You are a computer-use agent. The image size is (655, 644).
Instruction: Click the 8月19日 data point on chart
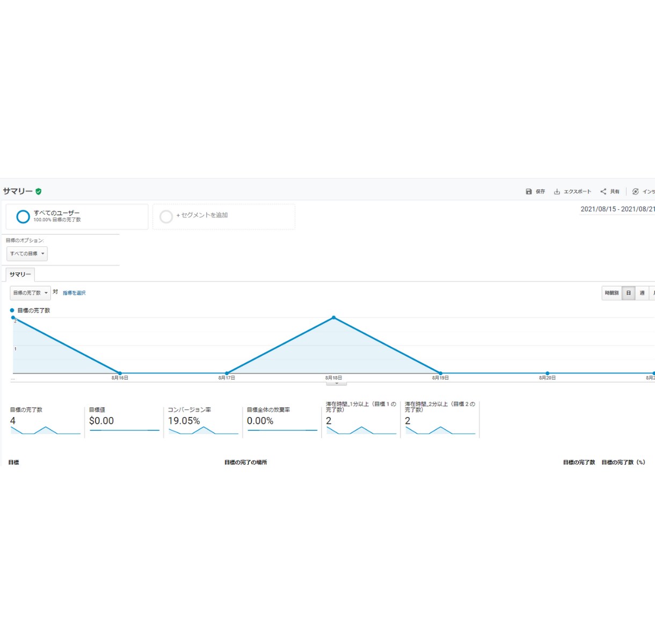441,373
